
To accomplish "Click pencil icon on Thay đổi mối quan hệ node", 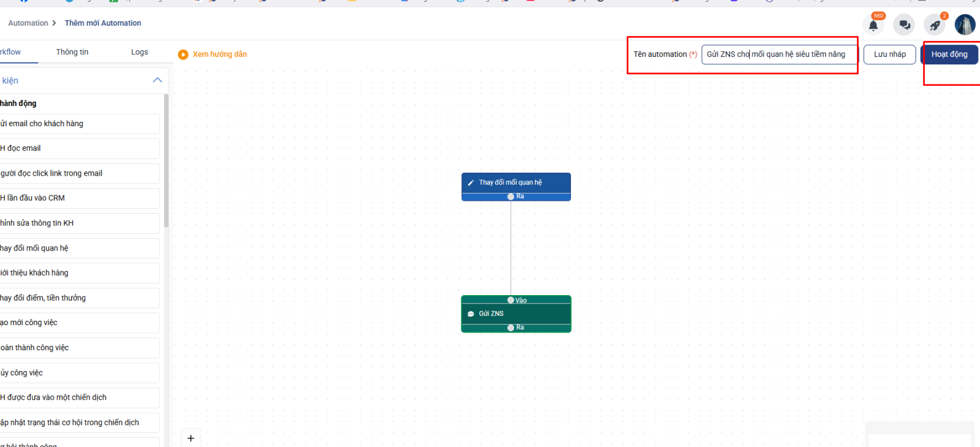I will point(471,182).
